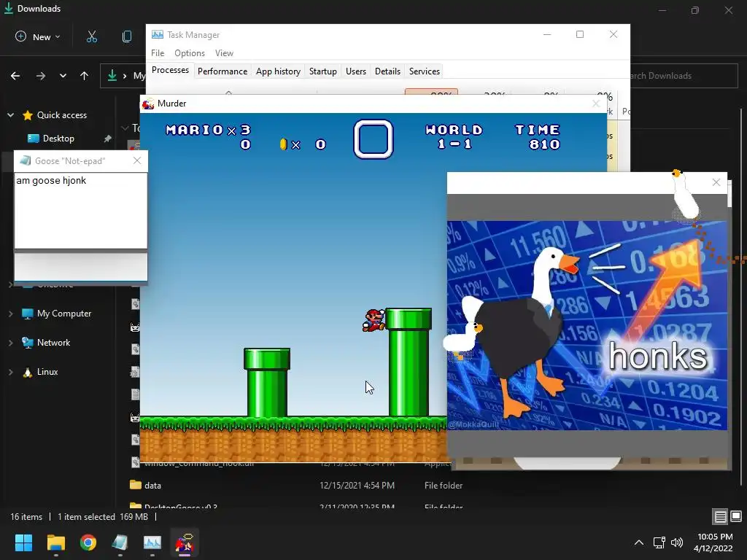Open the View menu in Task Manager
This screenshot has width=747, height=560.
[x=224, y=52]
